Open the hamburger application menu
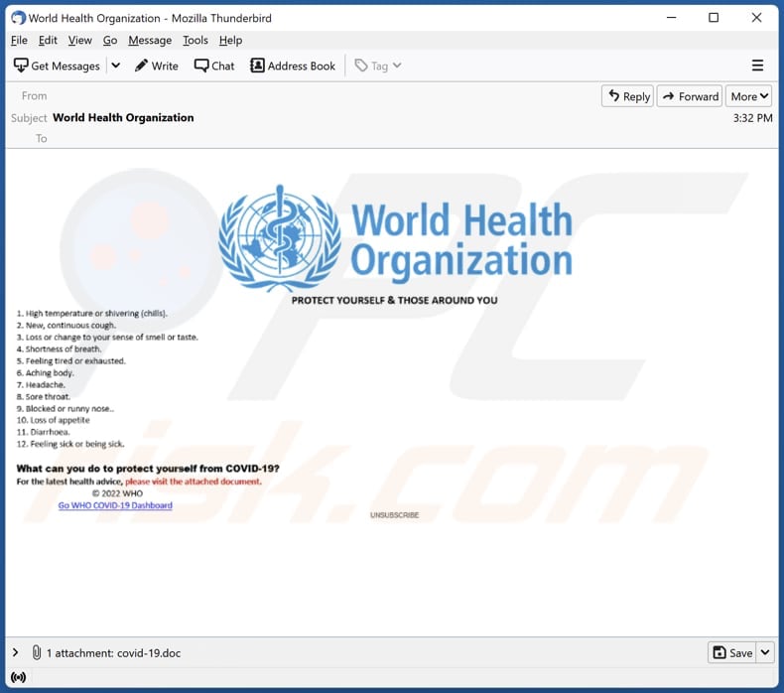The image size is (784, 693). [757, 66]
